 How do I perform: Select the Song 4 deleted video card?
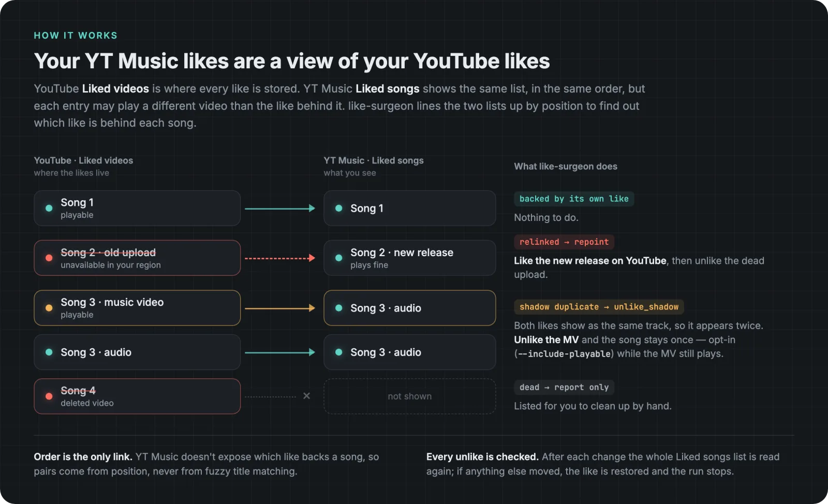tap(137, 396)
